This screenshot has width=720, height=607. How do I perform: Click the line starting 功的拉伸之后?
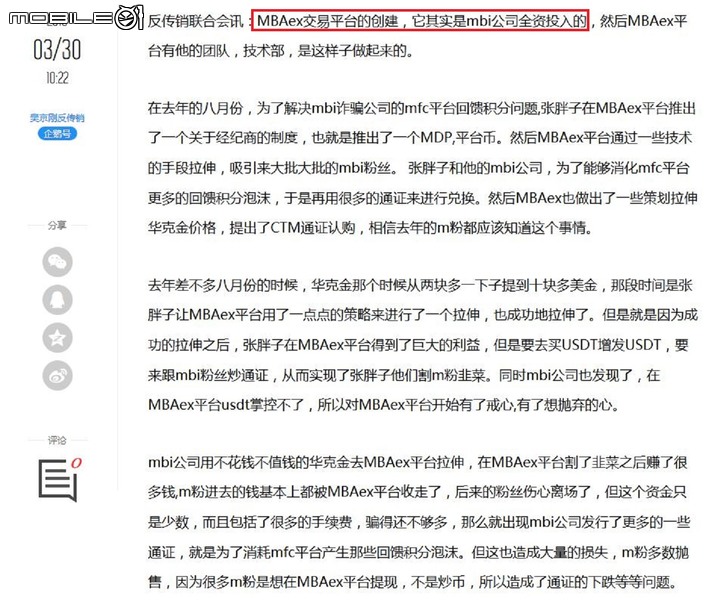tap(418, 345)
